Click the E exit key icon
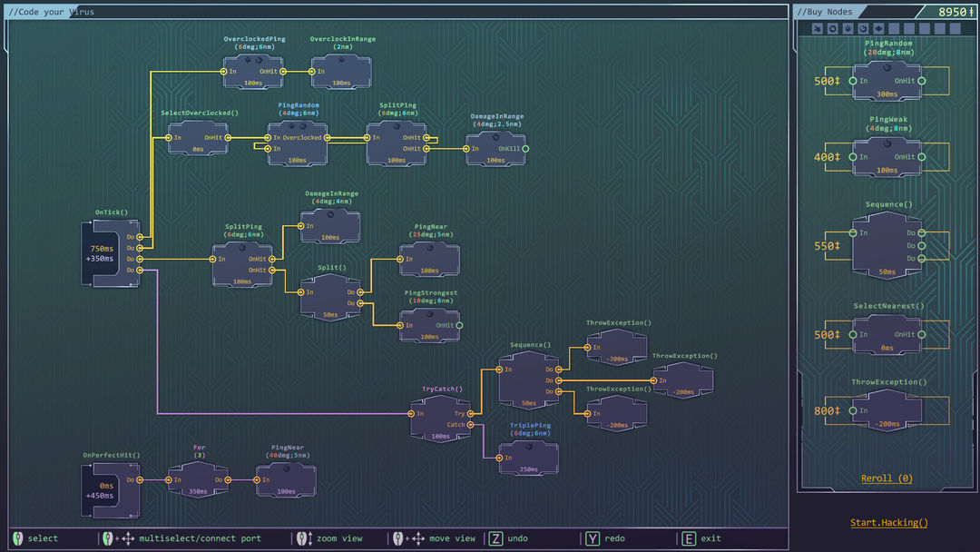The image size is (980, 552). pos(690,538)
